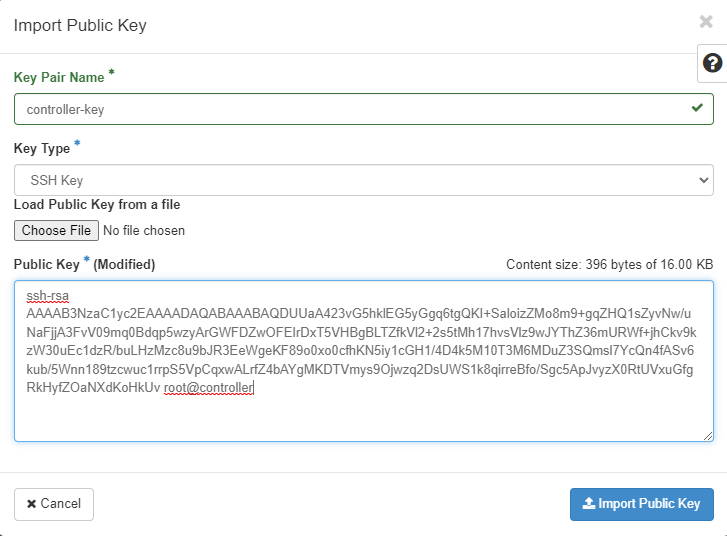Close the Import Public Key dialog

pyautogui.click(x=706, y=21)
